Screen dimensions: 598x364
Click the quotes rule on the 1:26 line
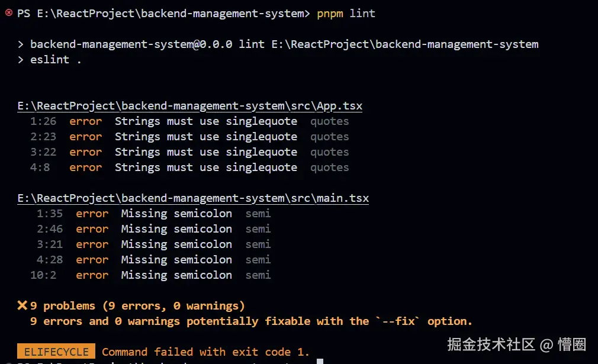(330, 121)
